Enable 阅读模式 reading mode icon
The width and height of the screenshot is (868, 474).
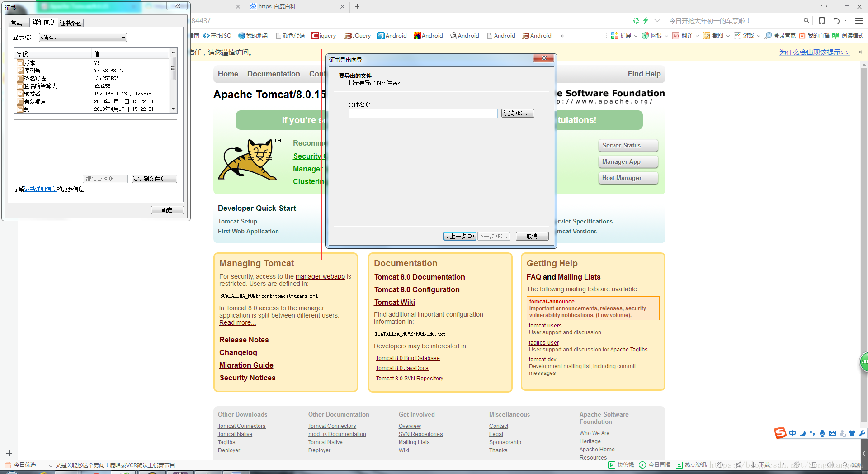pos(836,36)
